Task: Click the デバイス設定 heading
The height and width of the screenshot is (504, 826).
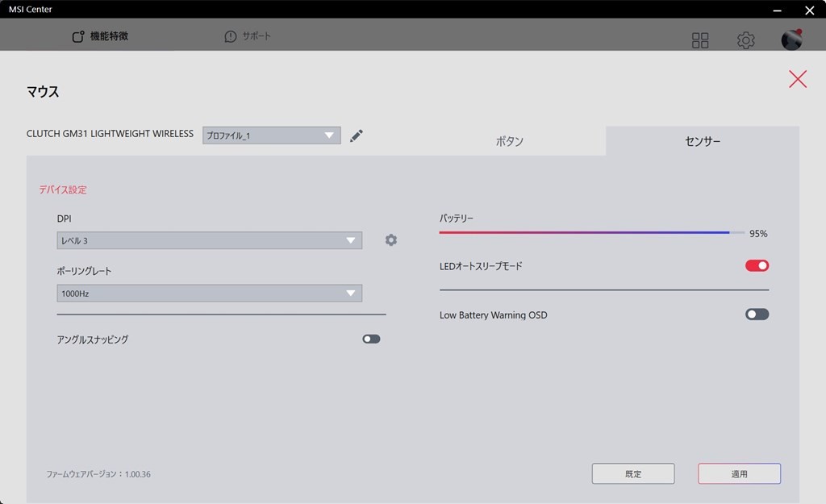Action: pos(63,190)
